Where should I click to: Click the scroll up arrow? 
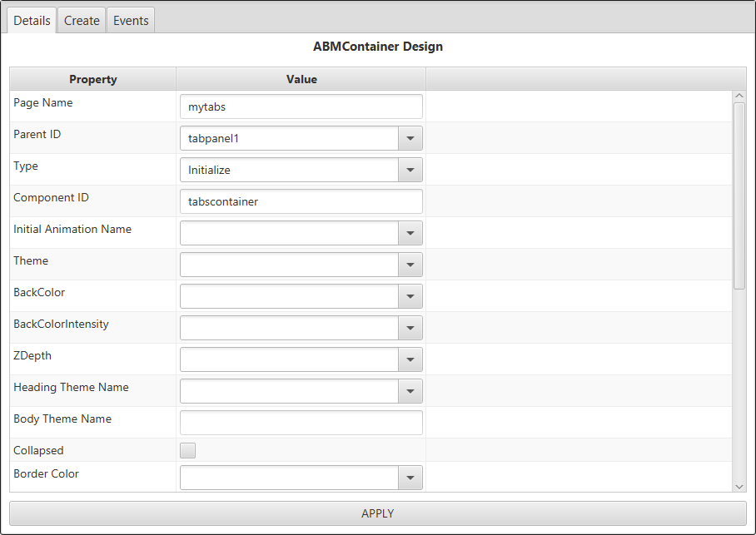(739, 97)
